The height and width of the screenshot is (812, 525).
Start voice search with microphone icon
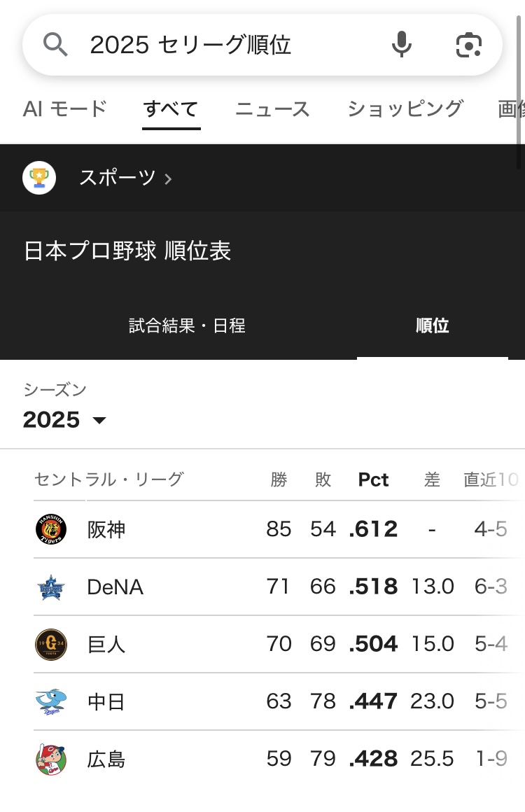click(x=401, y=45)
